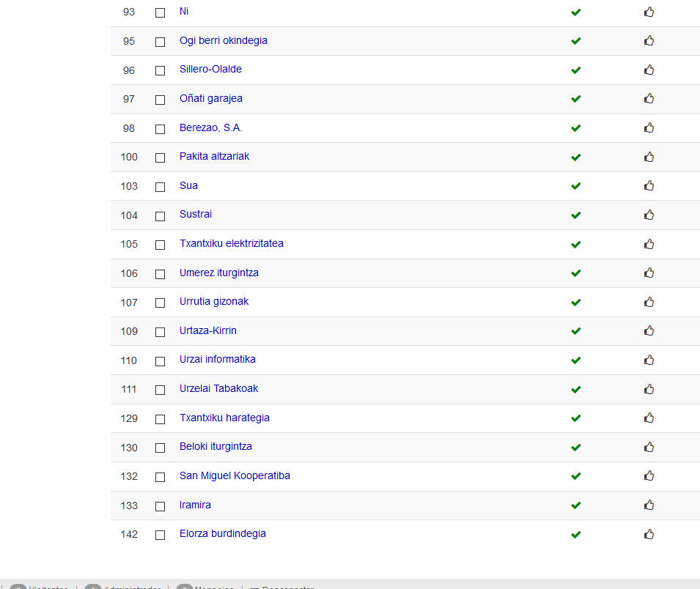This screenshot has height=589, width=700.
Task: Click thumbs-up icon for Pakita altzariak
Action: click(x=649, y=157)
